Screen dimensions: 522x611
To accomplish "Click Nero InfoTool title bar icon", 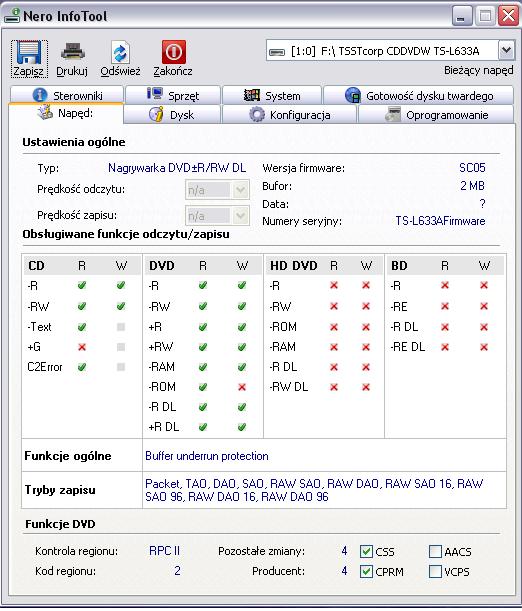I will (x=12, y=16).
